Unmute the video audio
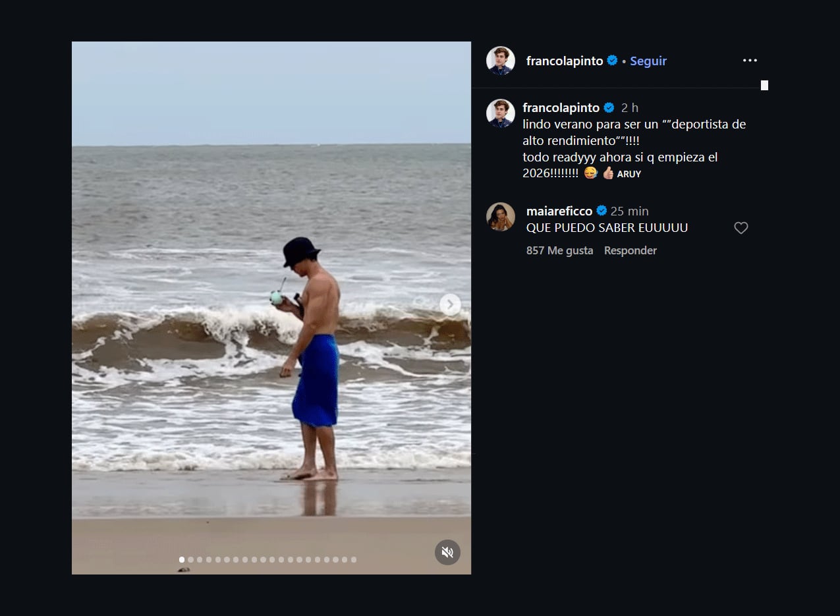The height and width of the screenshot is (616, 840). [x=448, y=552]
